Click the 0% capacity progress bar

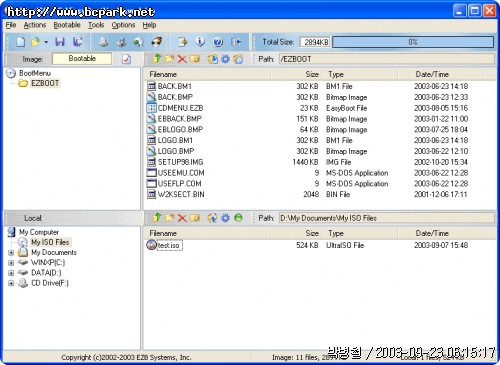pos(413,42)
